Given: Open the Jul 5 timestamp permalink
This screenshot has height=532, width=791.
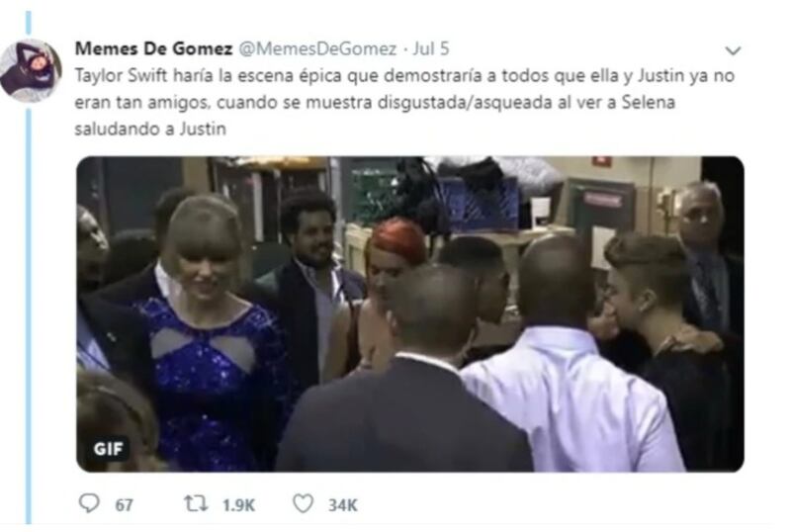Looking at the screenshot, I should pos(430,48).
